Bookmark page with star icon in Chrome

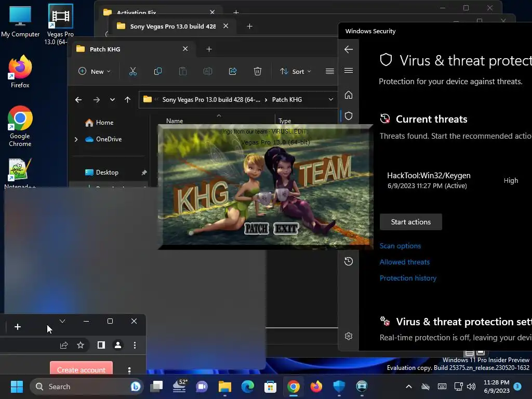coord(81,345)
